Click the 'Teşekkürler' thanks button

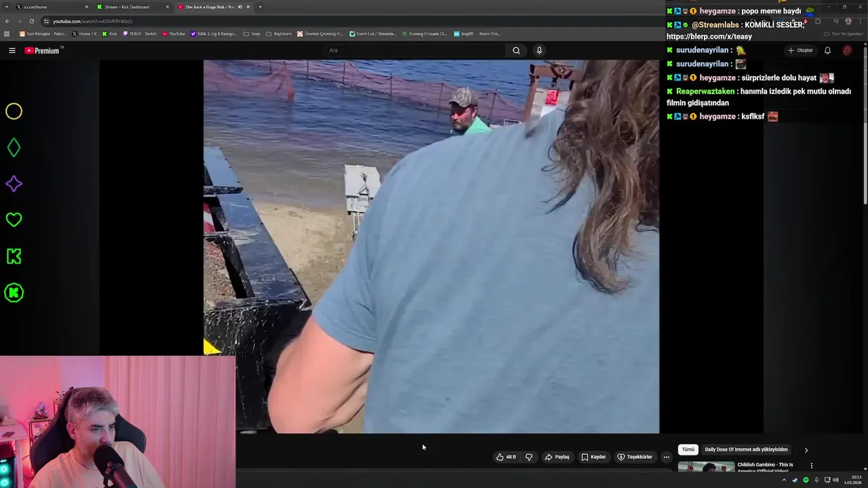pyautogui.click(x=635, y=457)
